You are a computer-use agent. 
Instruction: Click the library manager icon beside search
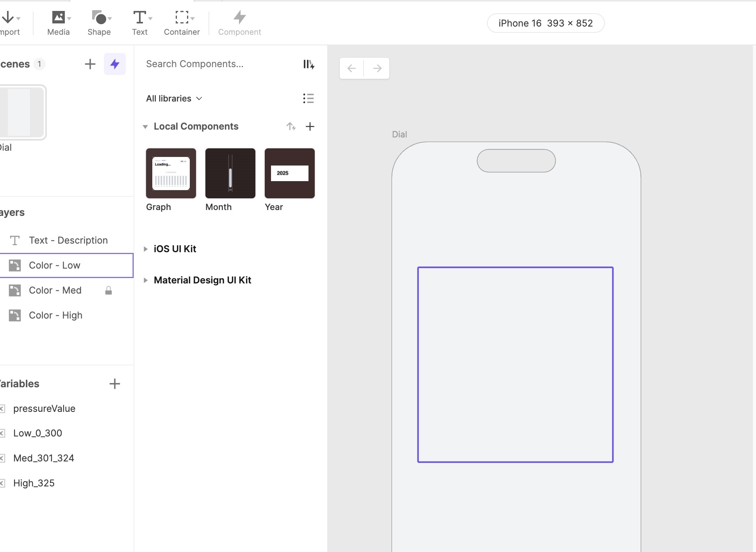(308, 64)
